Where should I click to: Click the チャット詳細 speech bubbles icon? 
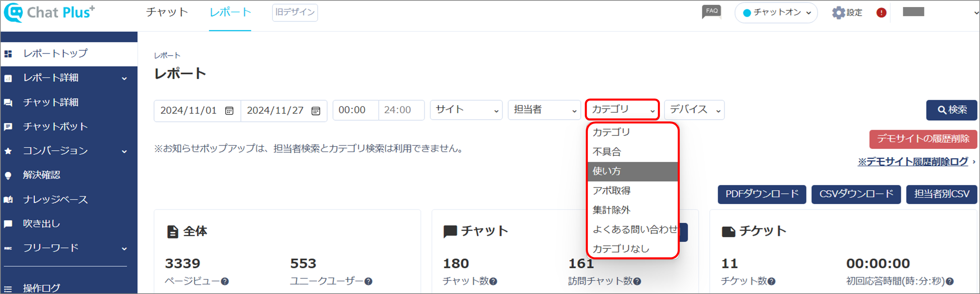pos(8,103)
